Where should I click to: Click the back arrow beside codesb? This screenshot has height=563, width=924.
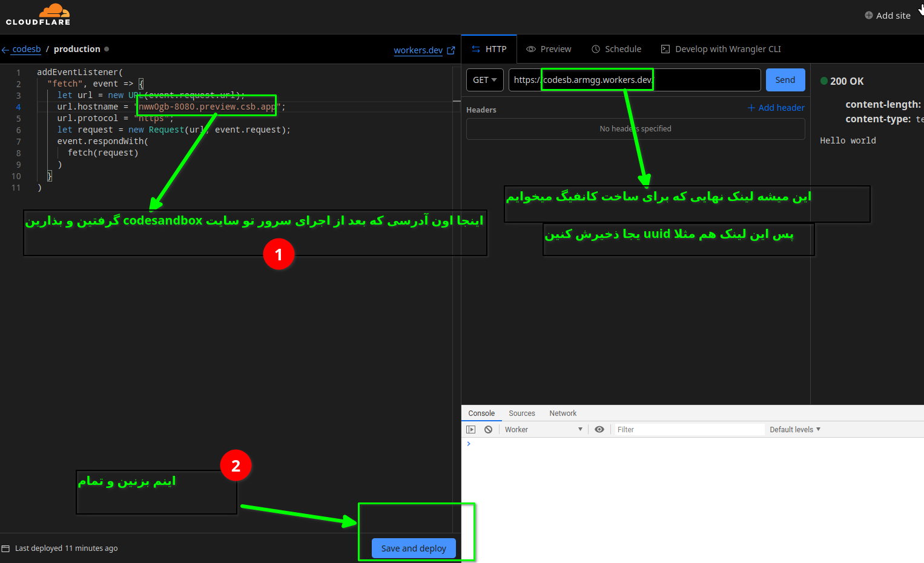coord(5,50)
